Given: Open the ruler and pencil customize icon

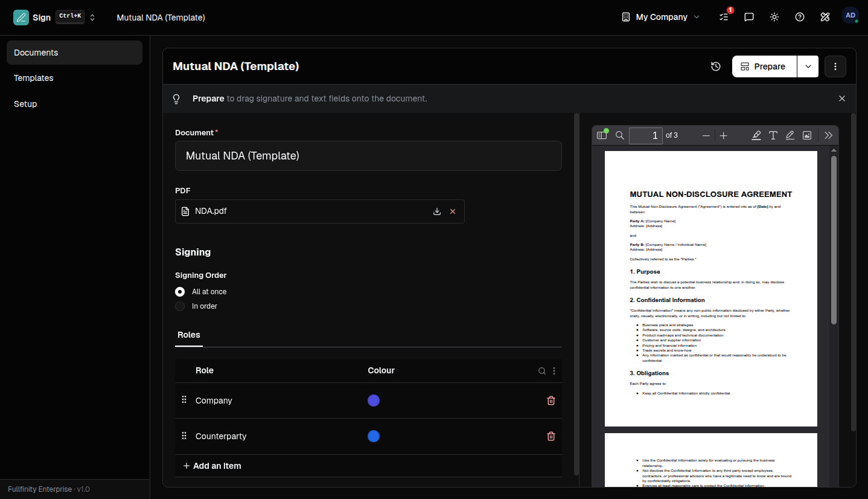Looking at the screenshot, I should pyautogui.click(x=825, y=17).
